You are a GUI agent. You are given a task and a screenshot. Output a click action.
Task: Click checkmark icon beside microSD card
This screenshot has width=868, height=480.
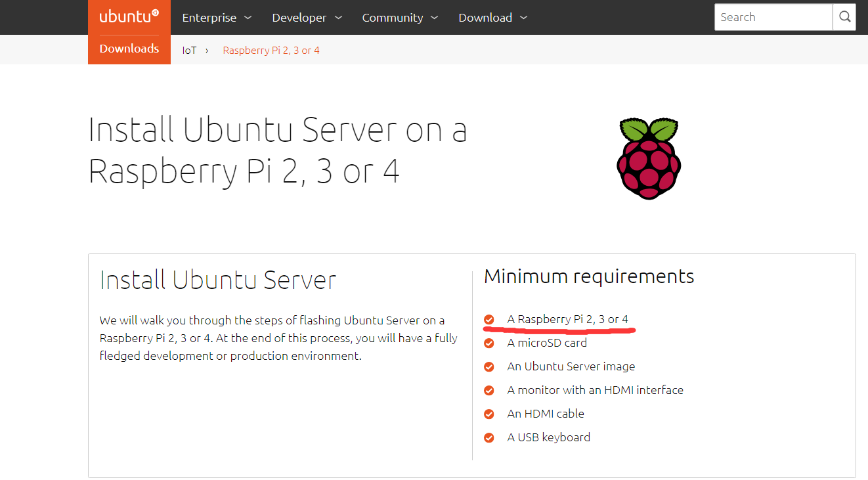coord(489,343)
